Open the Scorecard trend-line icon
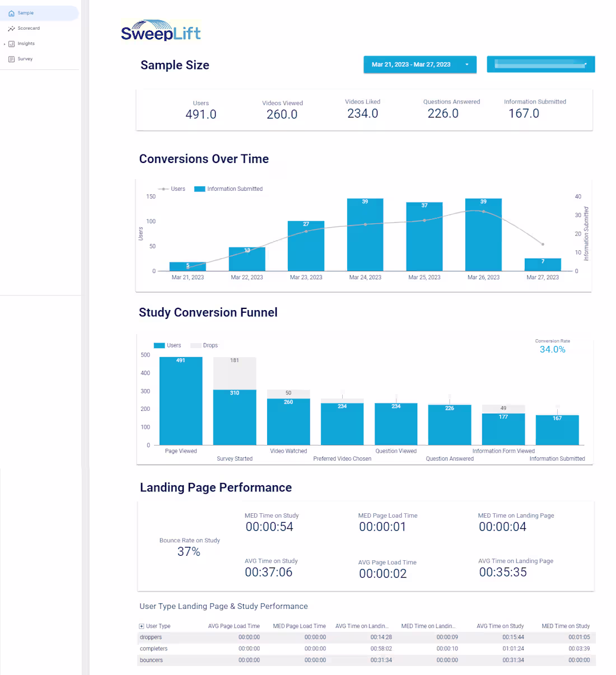 coord(12,28)
